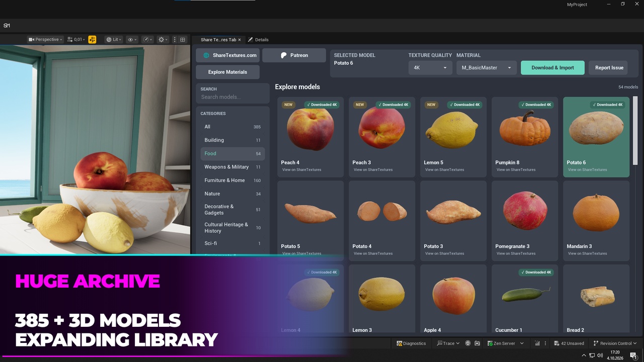Select the Potato 5 model thumbnail
The image size is (644, 362).
[x=310, y=213]
